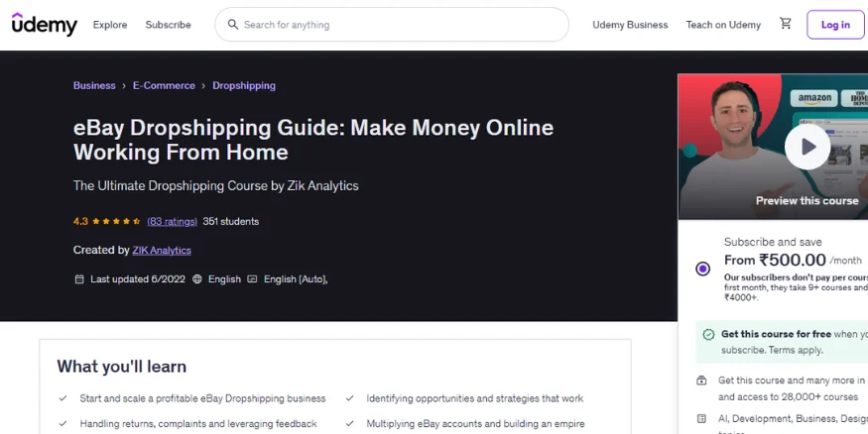Focus the Search for anything field
The height and width of the screenshot is (434, 868).
tap(392, 25)
